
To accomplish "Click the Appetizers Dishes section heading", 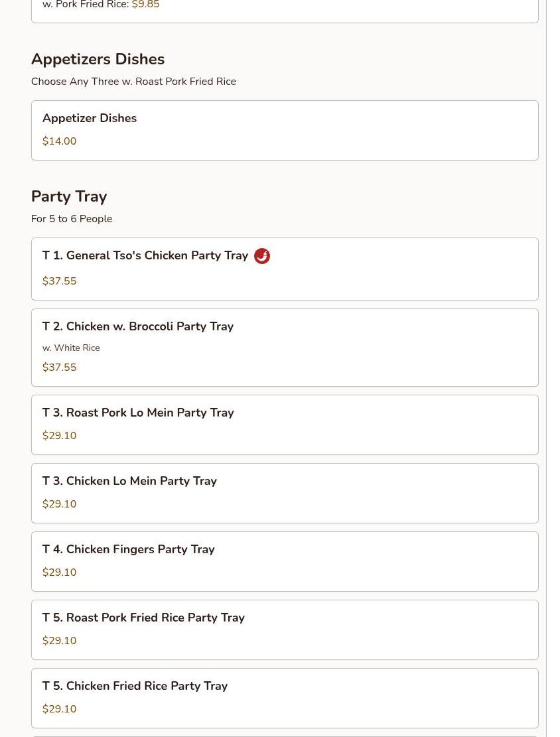I will tap(98, 59).
